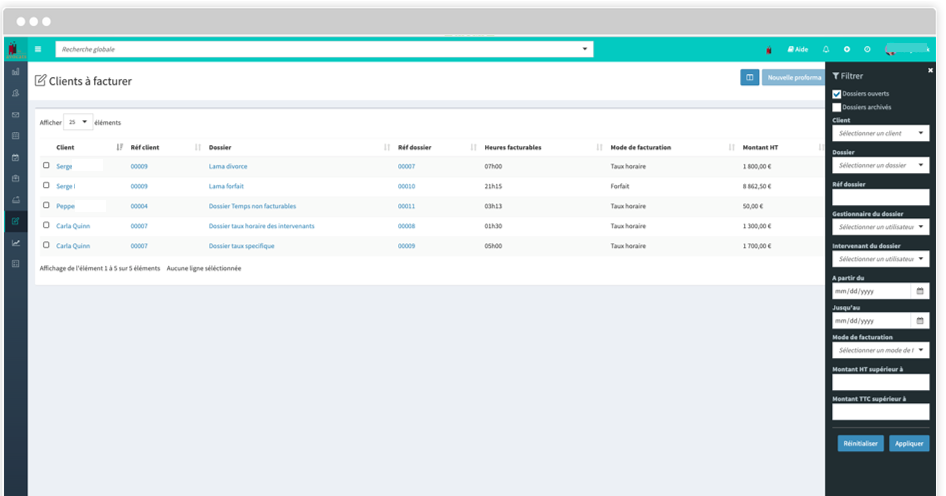The image size is (946, 496).
Task: Open the contacts person sidebar icon
Action: (x=16, y=93)
